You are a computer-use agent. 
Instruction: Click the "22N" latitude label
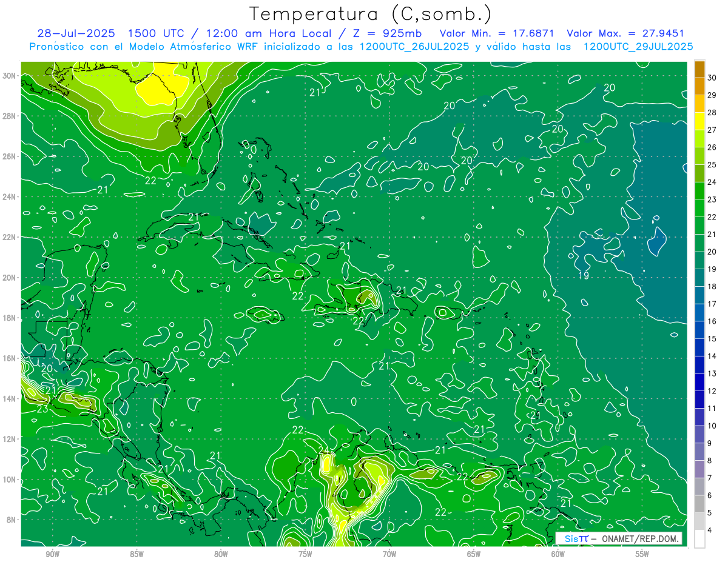(x=10, y=237)
